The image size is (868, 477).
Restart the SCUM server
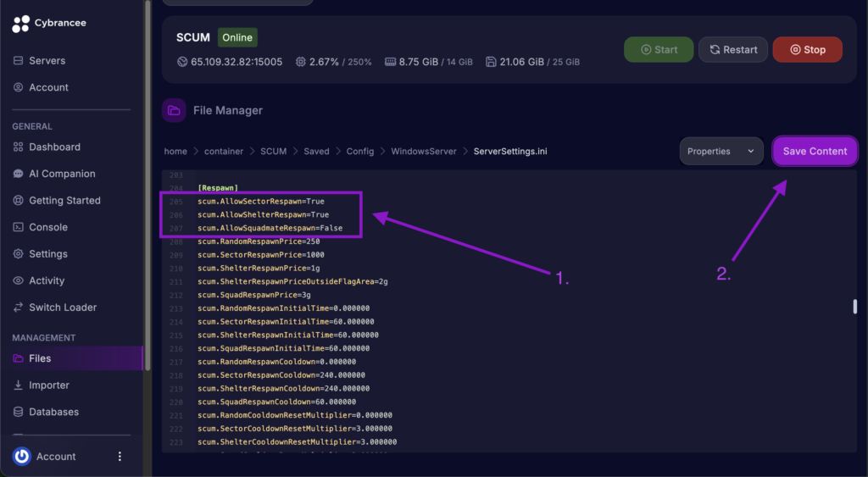(x=733, y=49)
